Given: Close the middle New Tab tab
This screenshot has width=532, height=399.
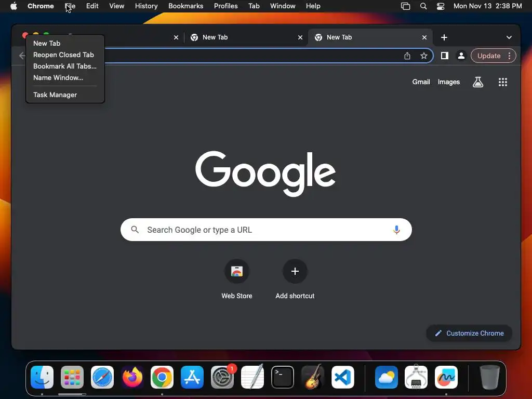Looking at the screenshot, I should [x=300, y=37].
